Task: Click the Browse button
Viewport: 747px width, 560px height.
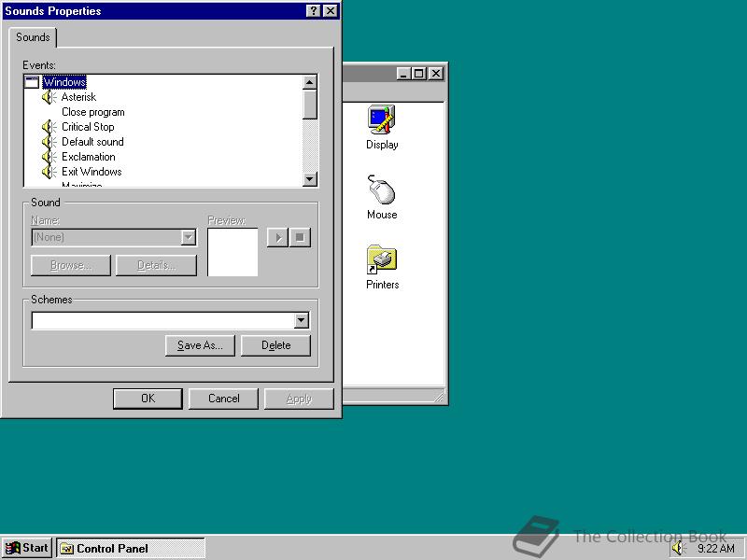Action: click(71, 265)
